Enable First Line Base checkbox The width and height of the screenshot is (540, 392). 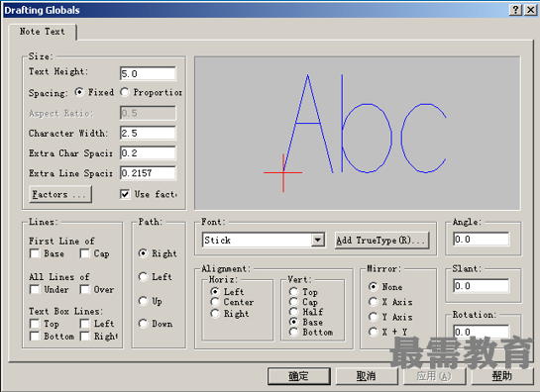coord(35,254)
